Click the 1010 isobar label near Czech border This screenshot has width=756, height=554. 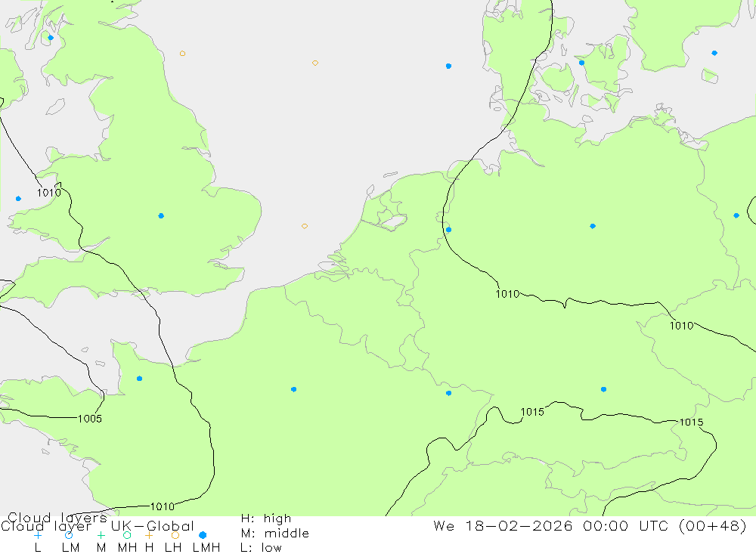(x=682, y=326)
